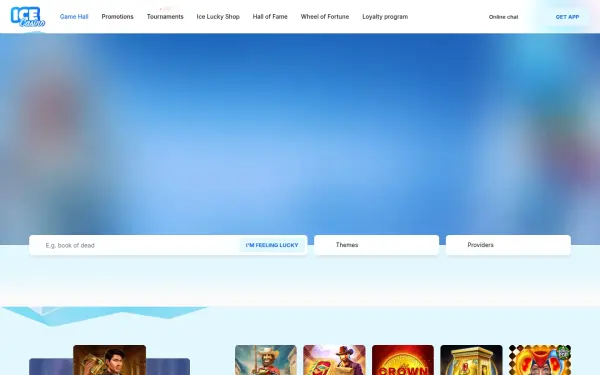This screenshot has width=600, height=375.
Task: Open the smiling cowboy in sombrero game thumbnail
Action: pos(266,360)
